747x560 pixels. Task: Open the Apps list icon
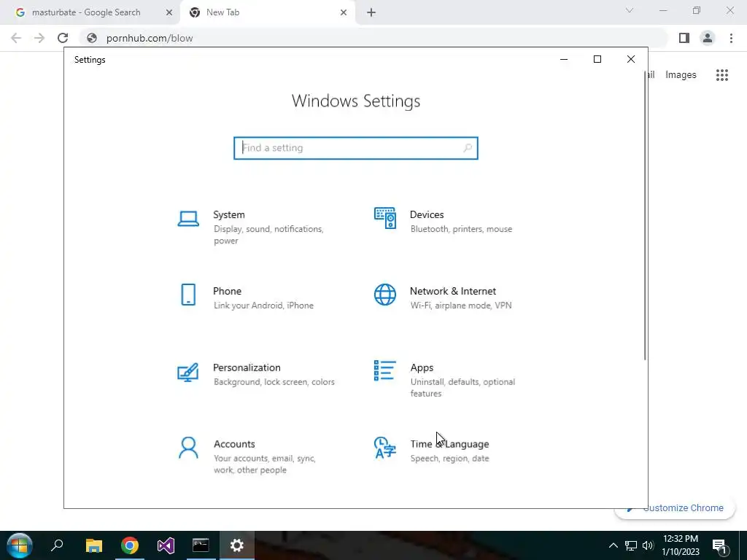click(385, 370)
